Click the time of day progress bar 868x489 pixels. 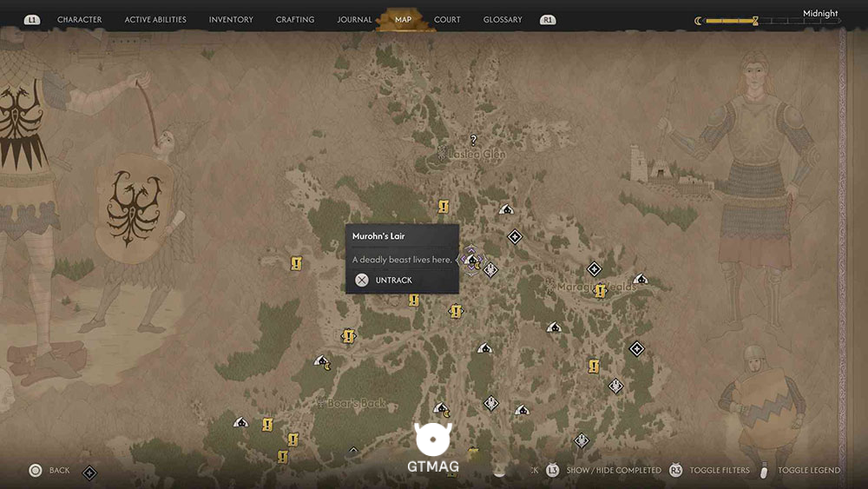coord(773,21)
